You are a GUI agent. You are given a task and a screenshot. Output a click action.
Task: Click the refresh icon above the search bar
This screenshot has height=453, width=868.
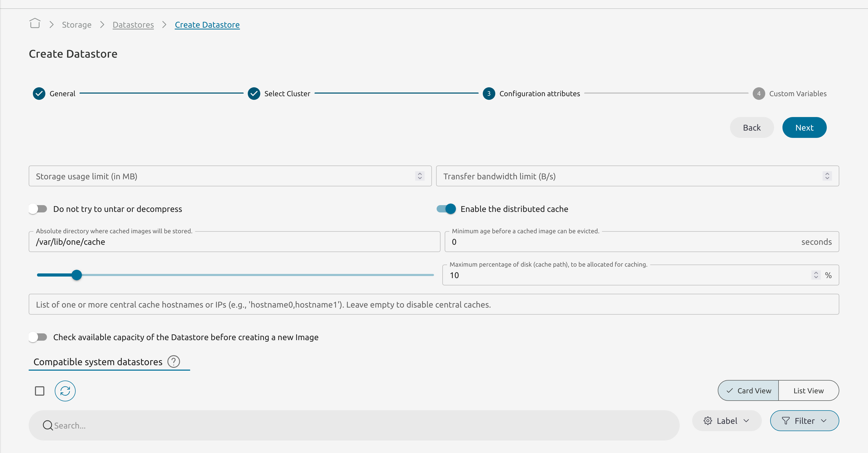click(65, 391)
